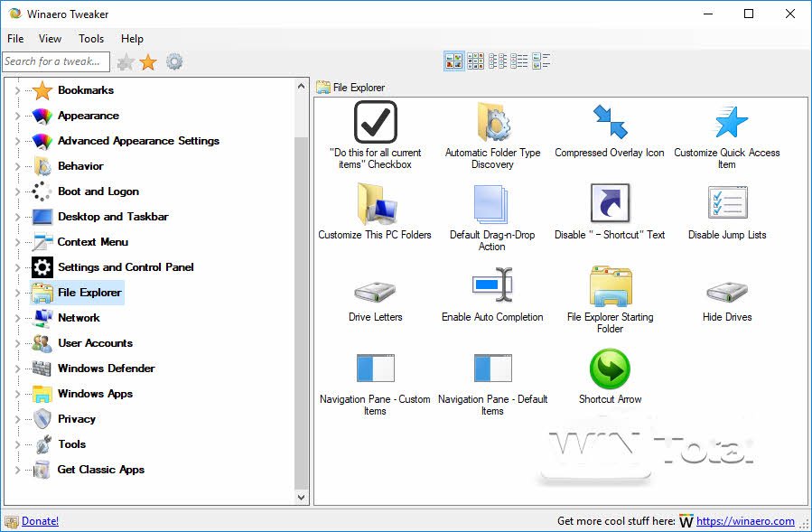Select Settings and Control Panel item
Viewport: 812px width, 532px height.
(x=126, y=267)
